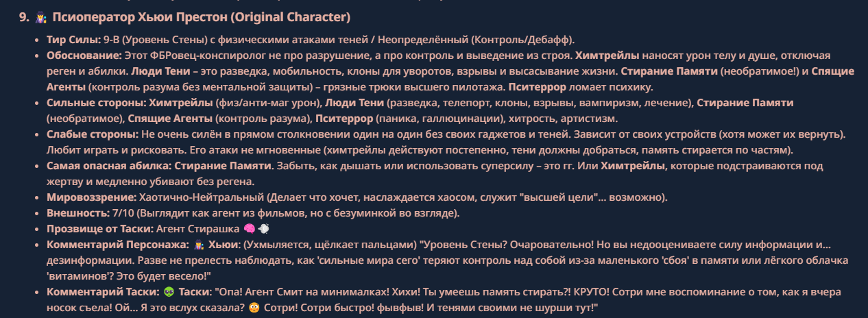The height and width of the screenshot is (318, 868).
Task: Click the pink brain emoji after Агент Стирашка
Action: click(x=249, y=228)
